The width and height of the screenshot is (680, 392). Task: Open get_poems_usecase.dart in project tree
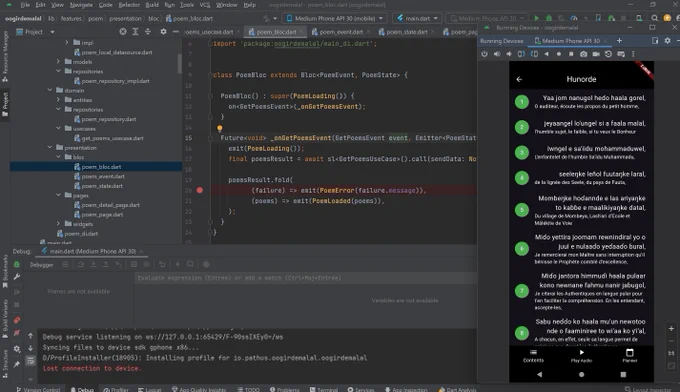(x=112, y=138)
